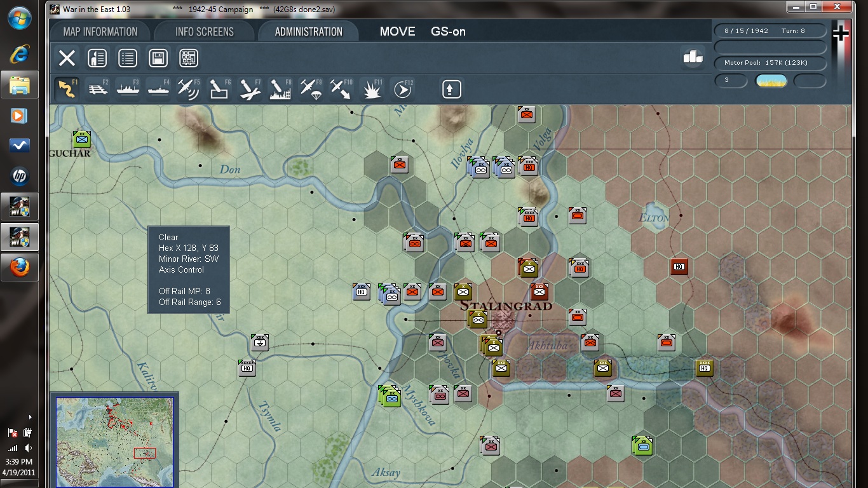Screen dimensions: 868x488
Task: Select the green armored stack near Myshkova
Action: pos(390,395)
